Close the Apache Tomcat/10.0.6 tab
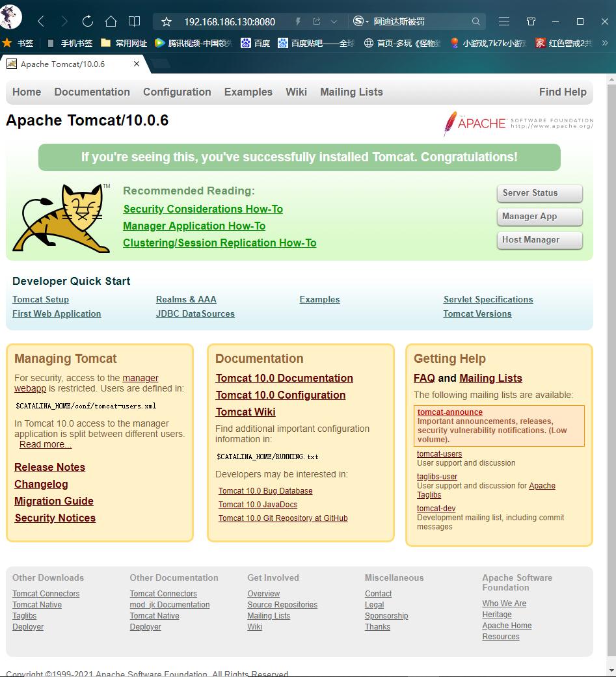The width and height of the screenshot is (616, 677). pos(137,64)
